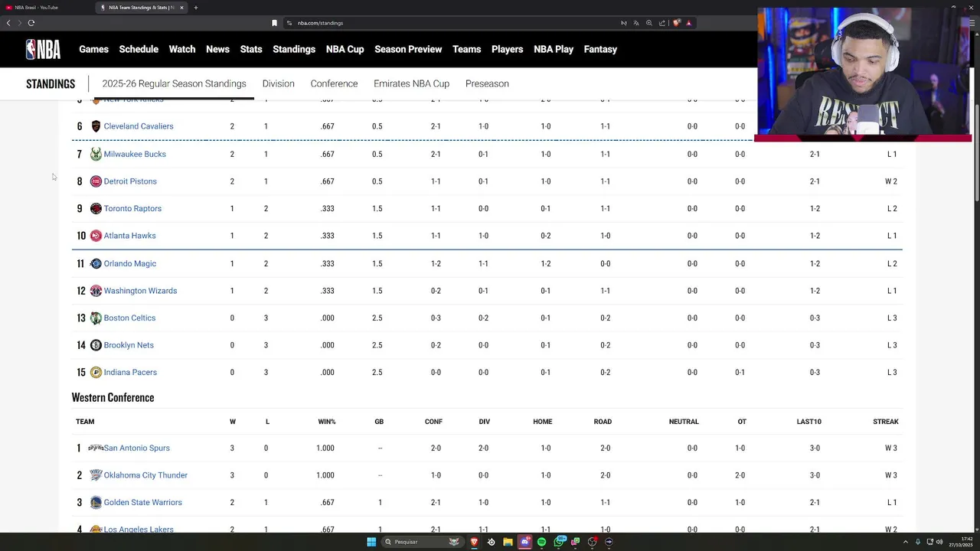Click the STREAK column header in Western table
980x551 pixels.
click(x=886, y=422)
